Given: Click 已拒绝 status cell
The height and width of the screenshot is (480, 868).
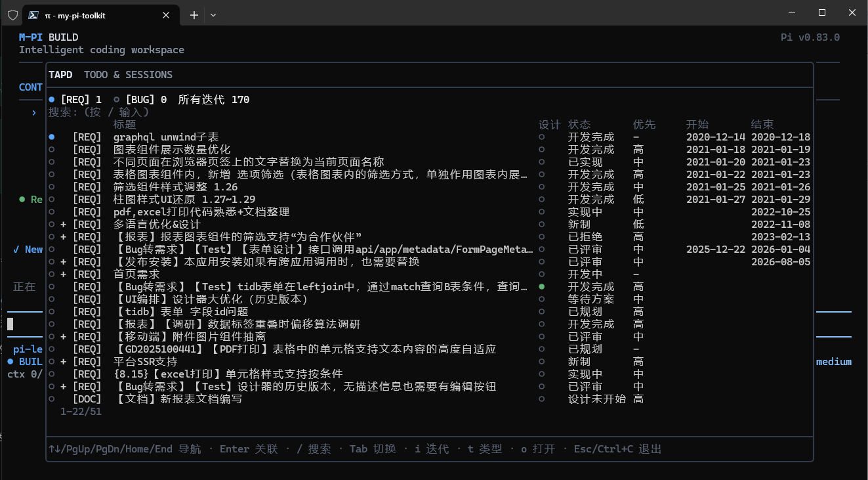Looking at the screenshot, I should (585, 237).
